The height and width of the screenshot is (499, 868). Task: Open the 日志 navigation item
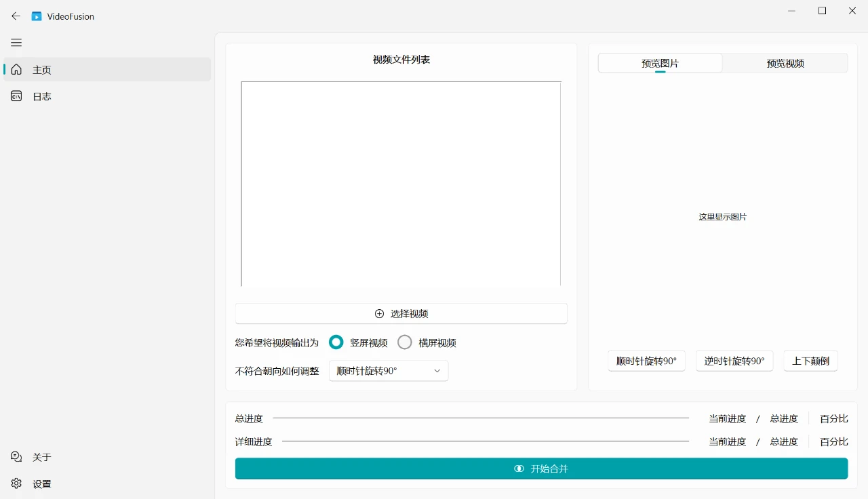point(107,96)
